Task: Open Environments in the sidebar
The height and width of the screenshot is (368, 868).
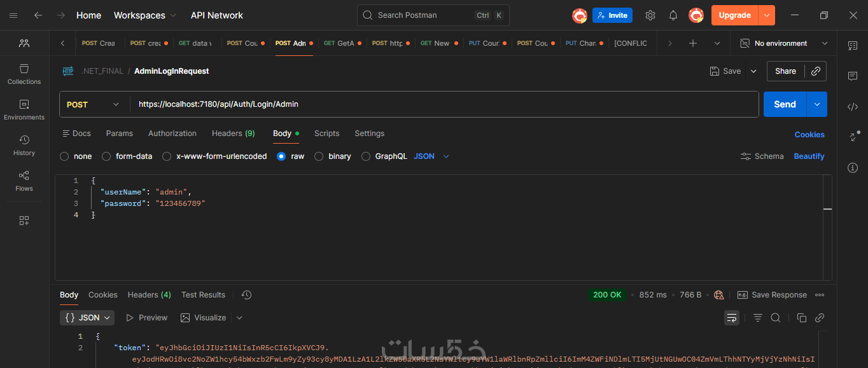Action: pyautogui.click(x=24, y=110)
